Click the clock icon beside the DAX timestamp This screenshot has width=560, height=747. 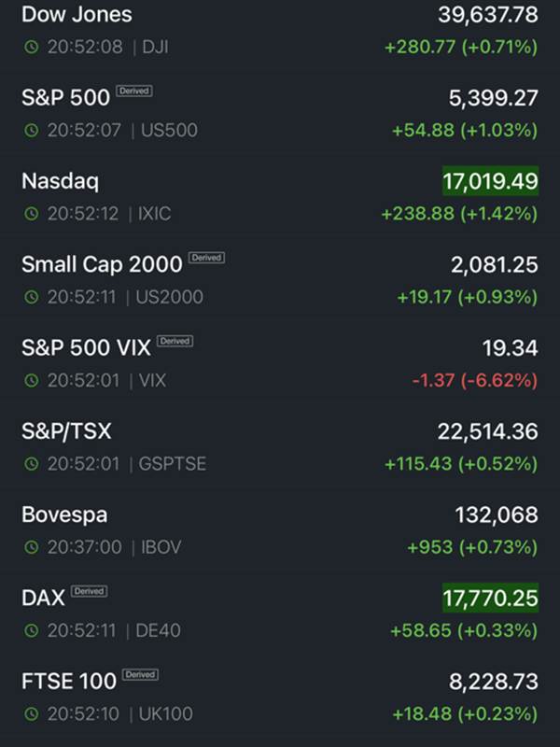coord(32,630)
